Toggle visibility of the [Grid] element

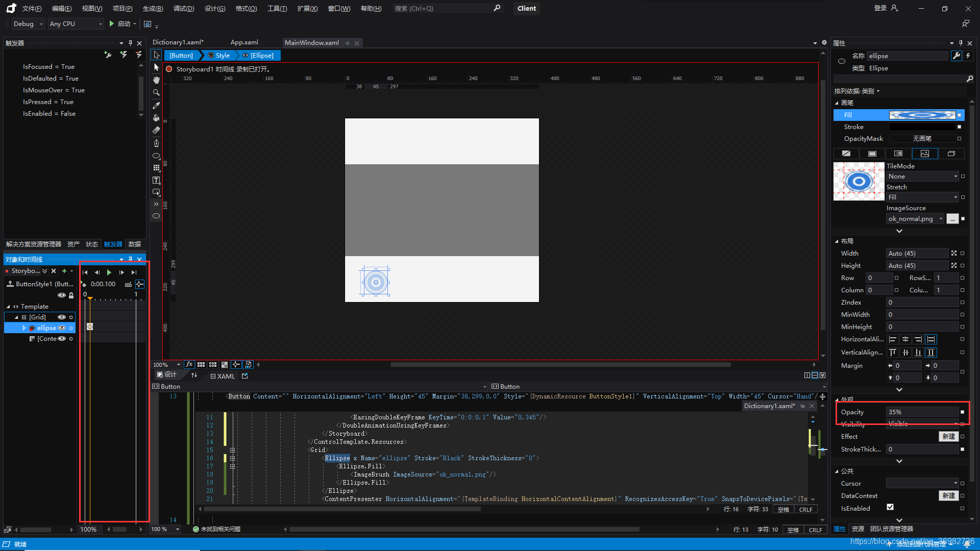tap(62, 317)
